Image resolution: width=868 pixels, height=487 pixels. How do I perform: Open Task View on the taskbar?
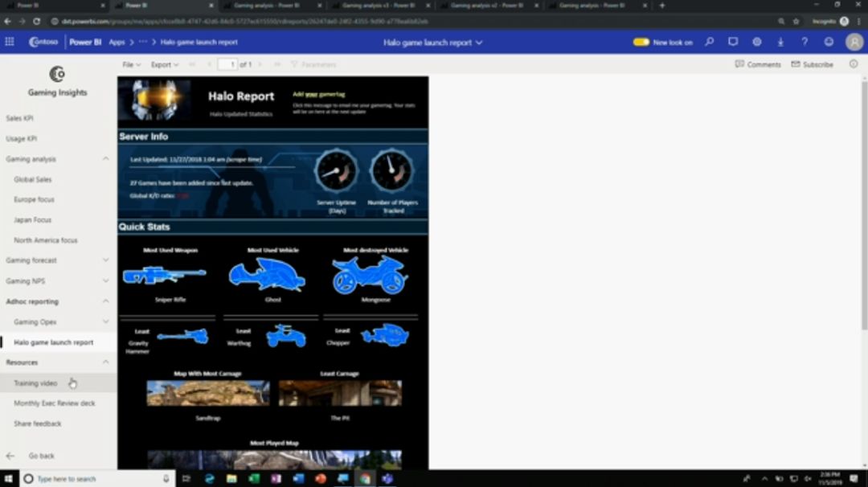186,479
